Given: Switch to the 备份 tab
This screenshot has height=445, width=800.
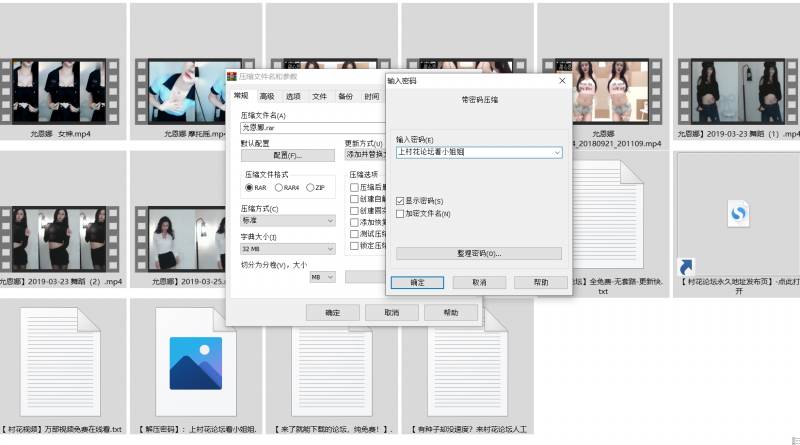Looking at the screenshot, I should pyautogui.click(x=345, y=97).
